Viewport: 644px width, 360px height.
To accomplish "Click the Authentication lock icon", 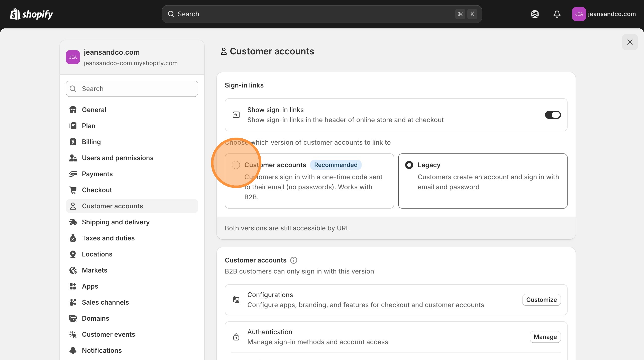I will 236,337.
